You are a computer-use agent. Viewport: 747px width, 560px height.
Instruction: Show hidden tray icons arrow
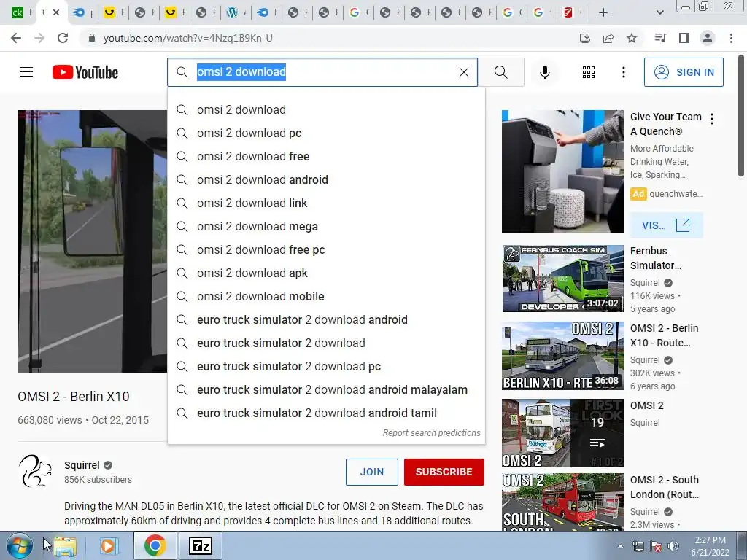click(x=620, y=546)
